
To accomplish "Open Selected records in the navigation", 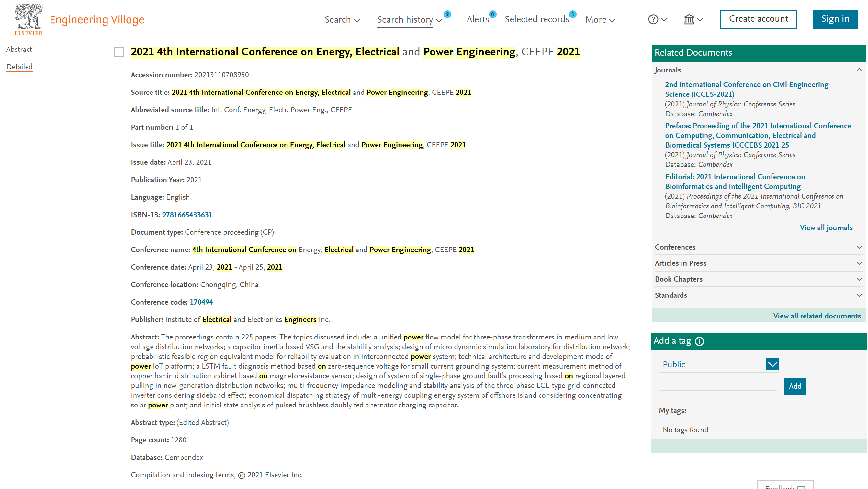I will pyautogui.click(x=537, y=19).
